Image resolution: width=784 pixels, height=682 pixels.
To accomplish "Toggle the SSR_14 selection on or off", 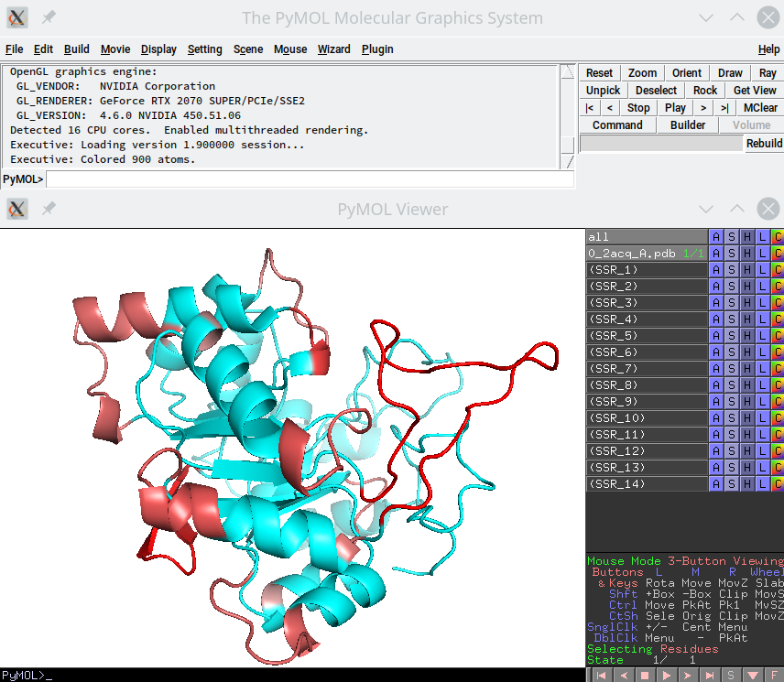I will click(x=647, y=484).
